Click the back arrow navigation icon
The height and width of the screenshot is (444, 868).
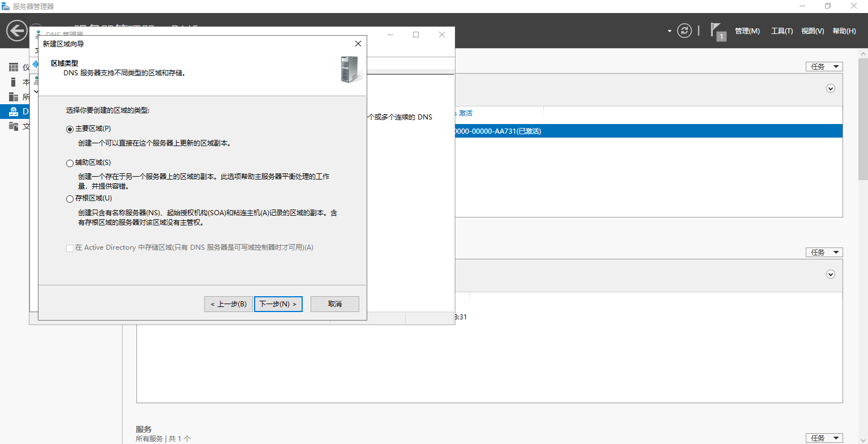[17, 31]
